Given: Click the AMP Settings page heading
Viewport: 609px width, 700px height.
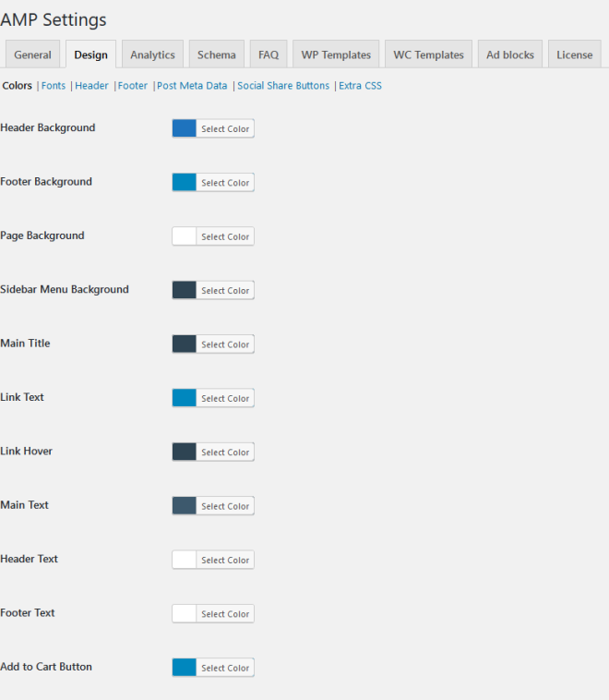Looking at the screenshot, I should point(54,20).
